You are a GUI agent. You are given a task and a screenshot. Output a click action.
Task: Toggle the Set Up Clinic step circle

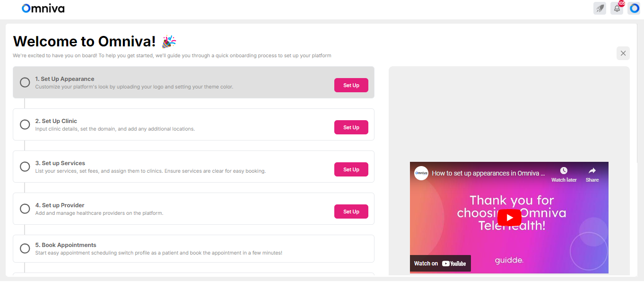click(25, 124)
